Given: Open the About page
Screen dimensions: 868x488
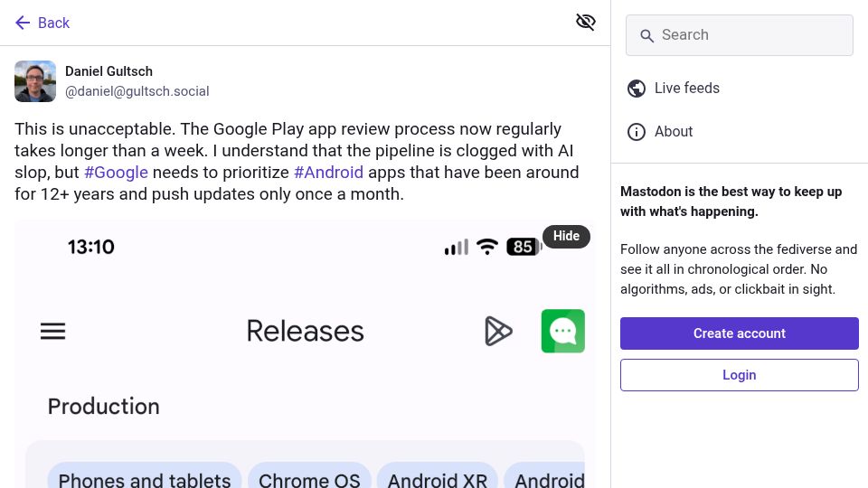Looking at the screenshot, I should click(660, 132).
